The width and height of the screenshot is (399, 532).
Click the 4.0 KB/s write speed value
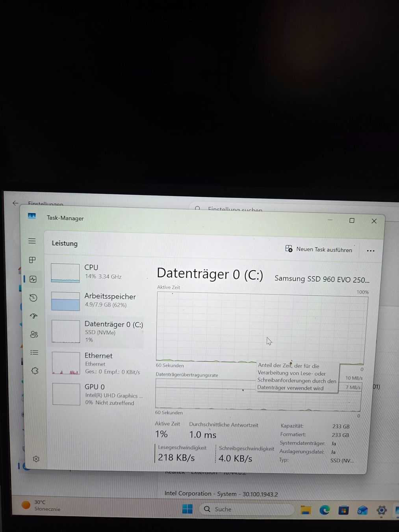[x=235, y=458]
